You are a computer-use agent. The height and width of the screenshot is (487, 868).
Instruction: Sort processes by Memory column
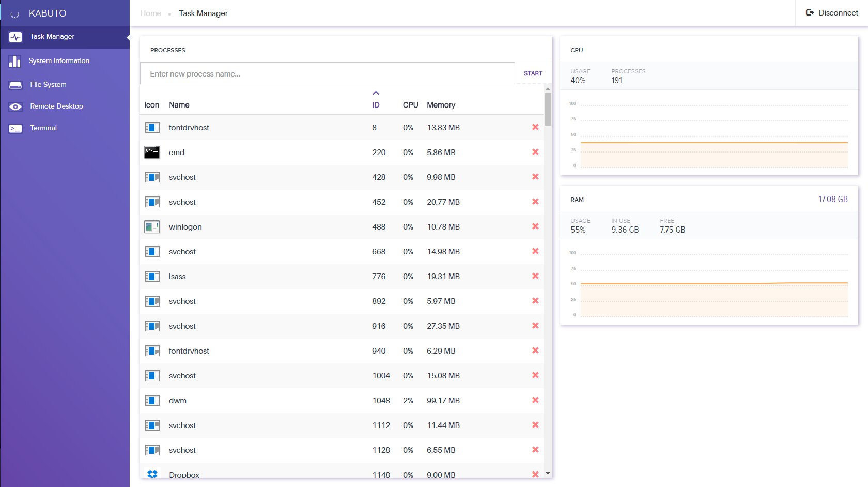[x=441, y=105]
